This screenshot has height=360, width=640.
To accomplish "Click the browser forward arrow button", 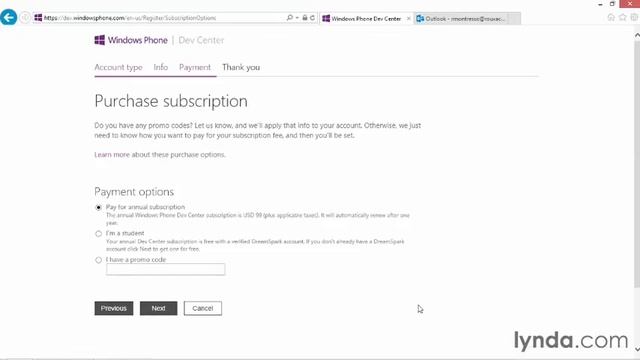I will [x=25, y=18].
